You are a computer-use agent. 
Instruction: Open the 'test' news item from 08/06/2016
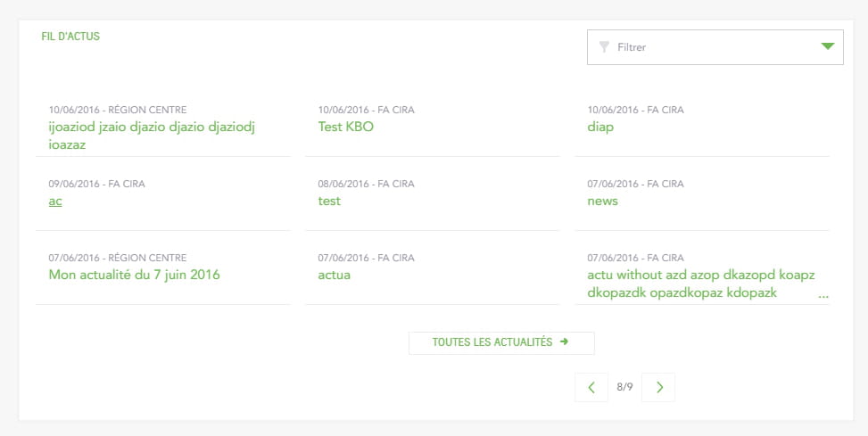pos(329,201)
